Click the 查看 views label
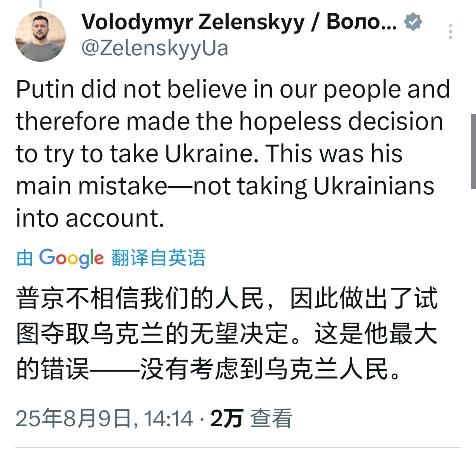The height and width of the screenshot is (456, 476). (271, 419)
